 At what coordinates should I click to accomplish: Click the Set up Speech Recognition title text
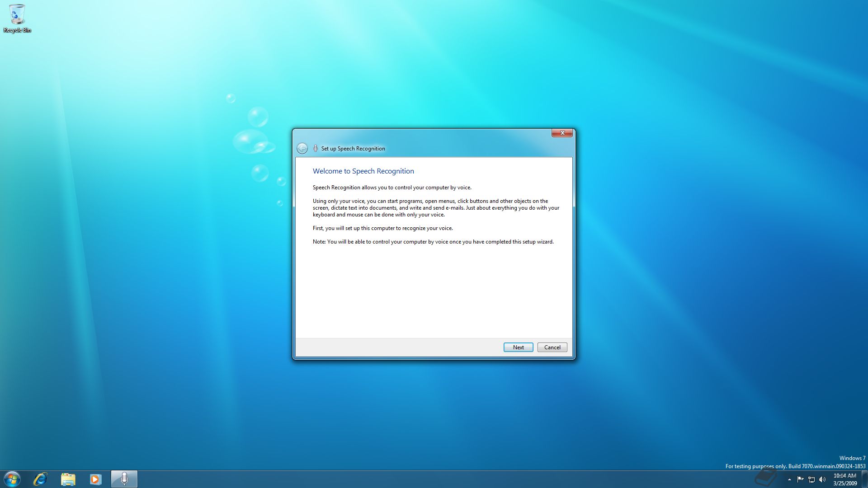click(353, 148)
